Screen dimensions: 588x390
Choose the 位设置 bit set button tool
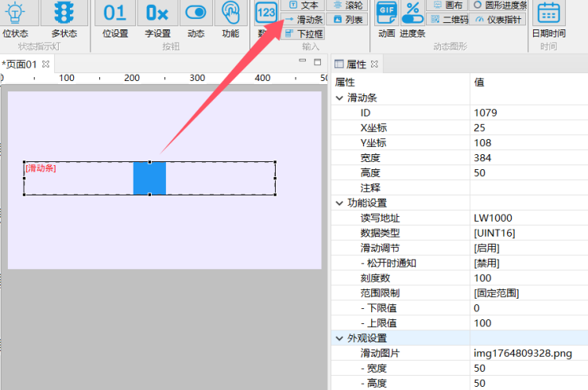click(x=115, y=20)
